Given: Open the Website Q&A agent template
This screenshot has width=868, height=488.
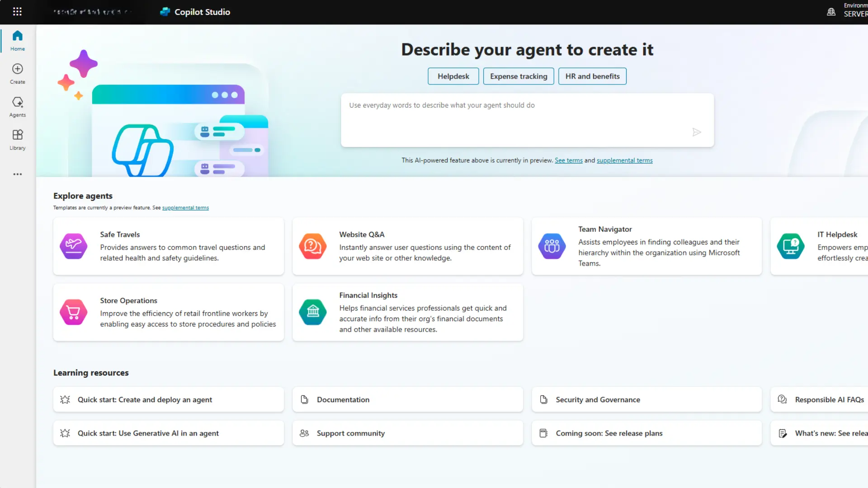Looking at the screenshot, I should [x=408, y=246].
